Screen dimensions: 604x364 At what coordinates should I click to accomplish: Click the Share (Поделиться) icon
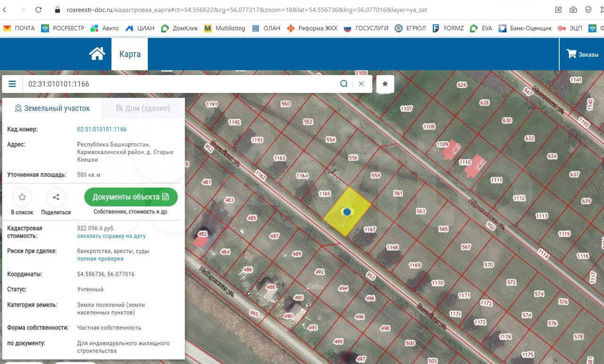(56, 198)
